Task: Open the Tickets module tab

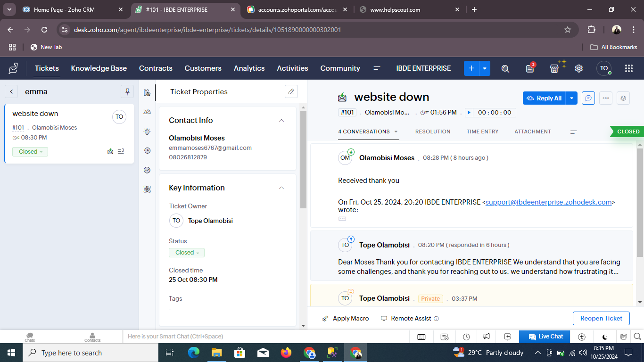Action: coord(47,68)
